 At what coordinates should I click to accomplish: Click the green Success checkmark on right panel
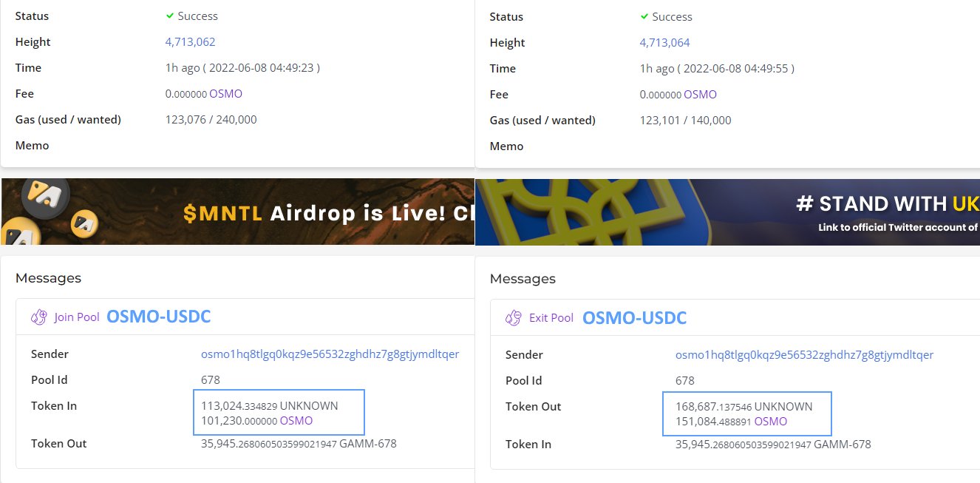click(x=644, y=16)
